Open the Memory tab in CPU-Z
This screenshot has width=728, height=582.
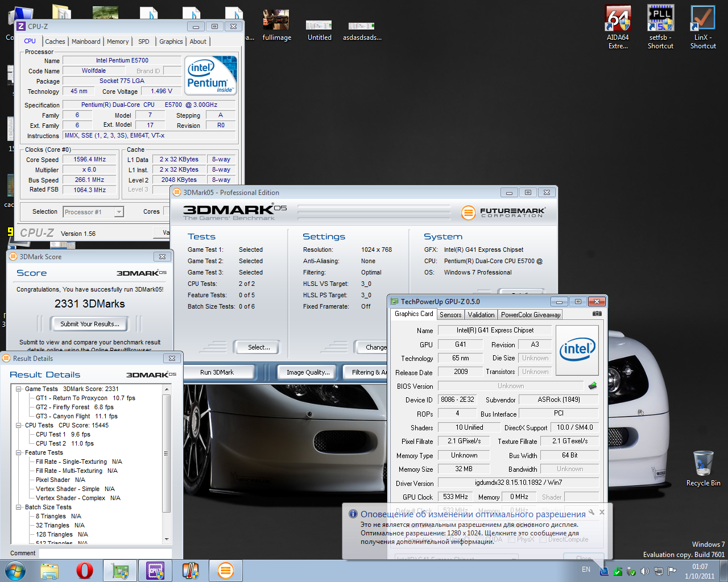[118, 41]
